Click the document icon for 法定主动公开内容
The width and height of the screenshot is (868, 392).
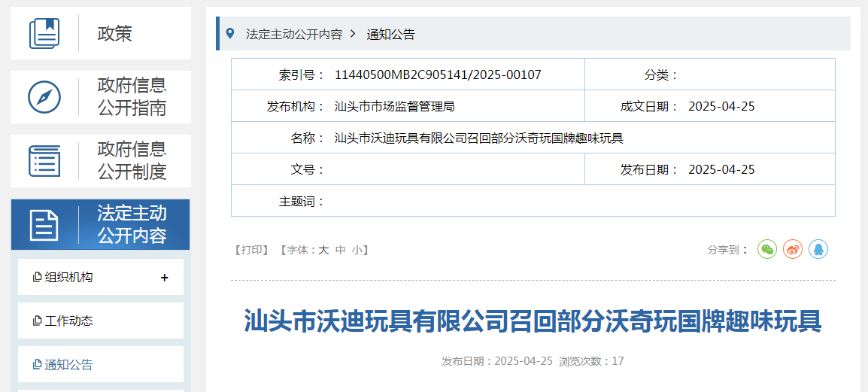click(x=44, y=225)
